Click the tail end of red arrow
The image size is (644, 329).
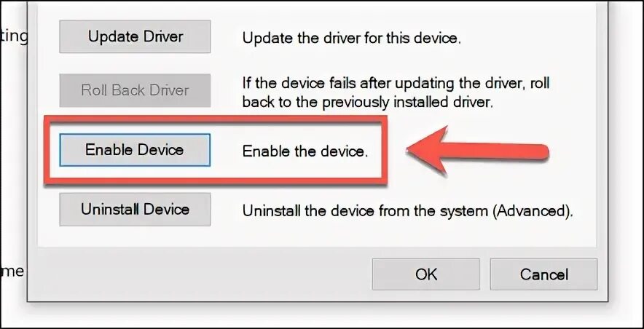click(x=544, y=152)
